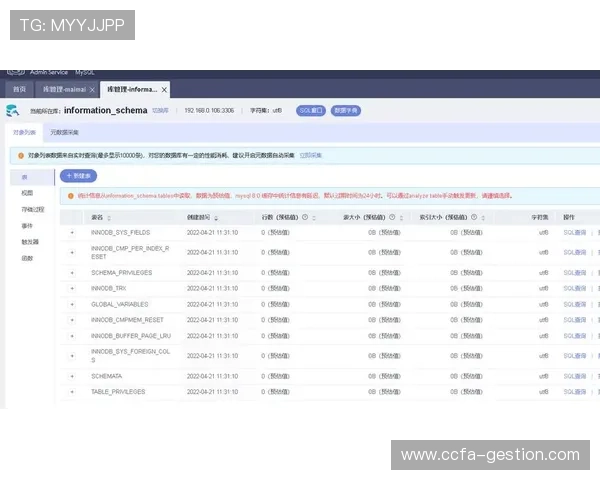Image resolution: width=600 pixels, height=480 pixels.
Task: Select 存储过程 in the object sidebar
Action: tap(33, 209)
